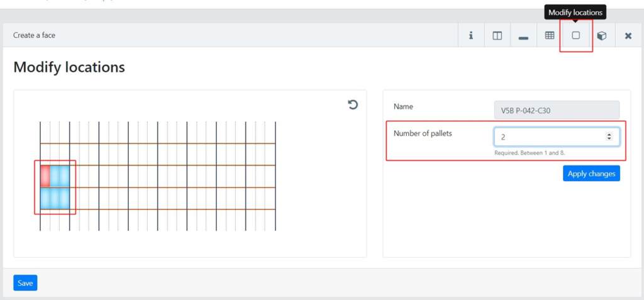Screen dimensions: 644x300
Task: Select the lower-left blue pallet cell
Action: pos(45,198)
